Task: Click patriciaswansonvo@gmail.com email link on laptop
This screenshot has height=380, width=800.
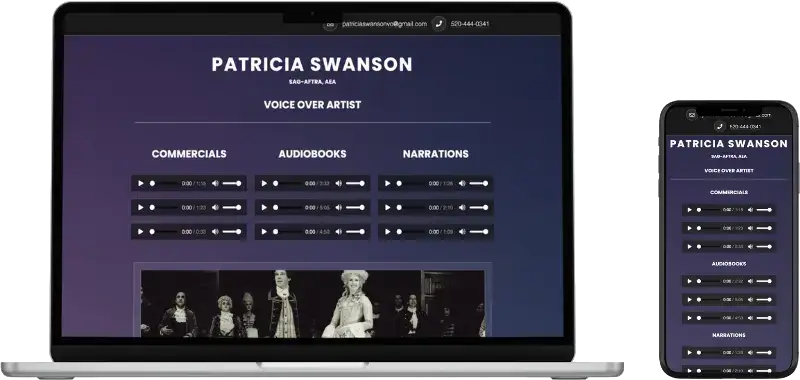Action: coord(384,24)
